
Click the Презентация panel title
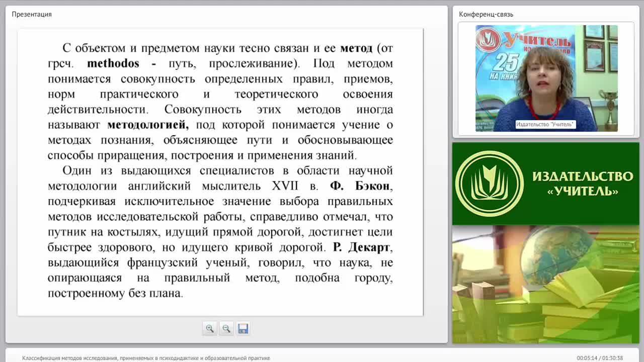click(32, 14)
